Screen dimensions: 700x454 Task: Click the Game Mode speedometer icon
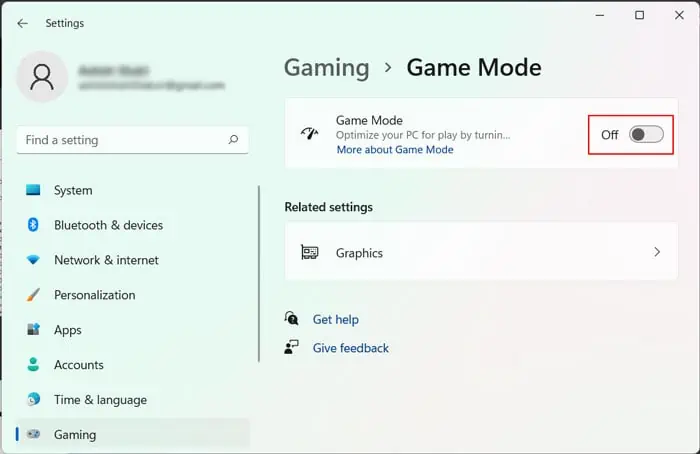(x=309, y=133)
